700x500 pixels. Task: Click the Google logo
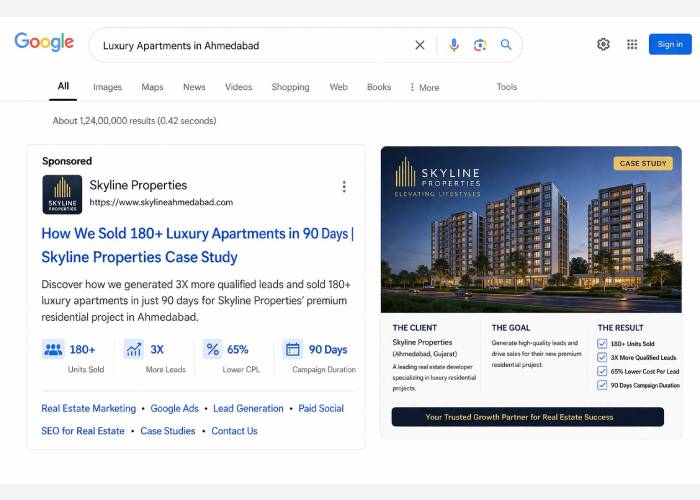tap(44, 42)
